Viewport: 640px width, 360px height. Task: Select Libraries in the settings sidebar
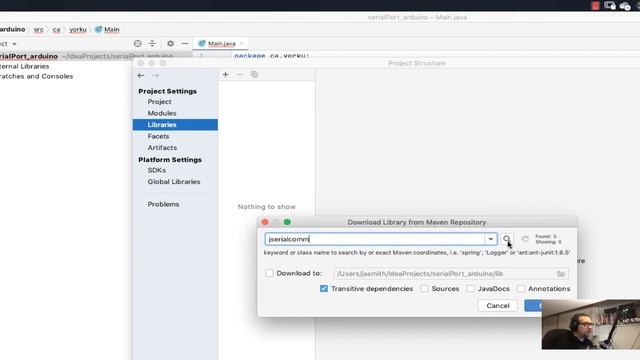pos(175,124)
